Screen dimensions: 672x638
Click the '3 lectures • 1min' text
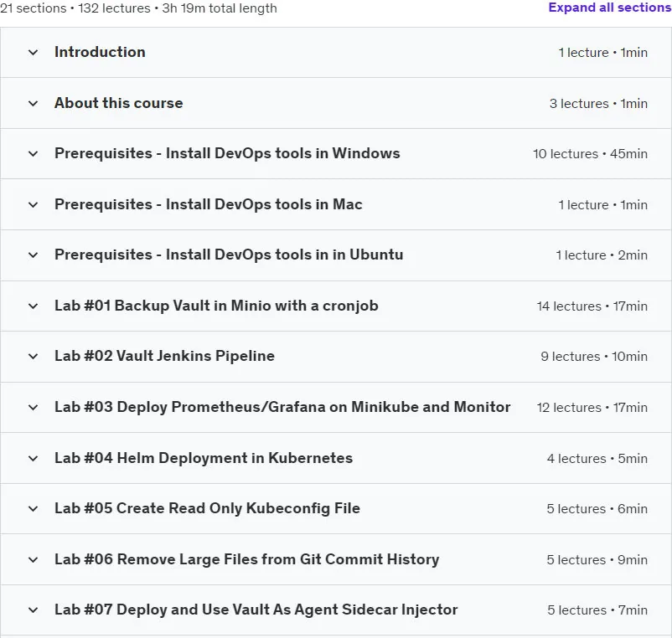pos(599,104)
